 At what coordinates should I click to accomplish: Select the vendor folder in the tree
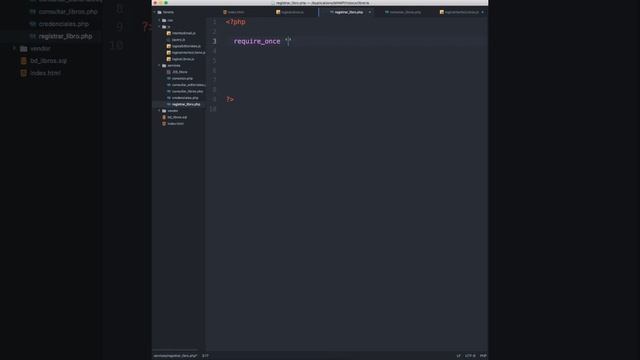click(173, 111)
